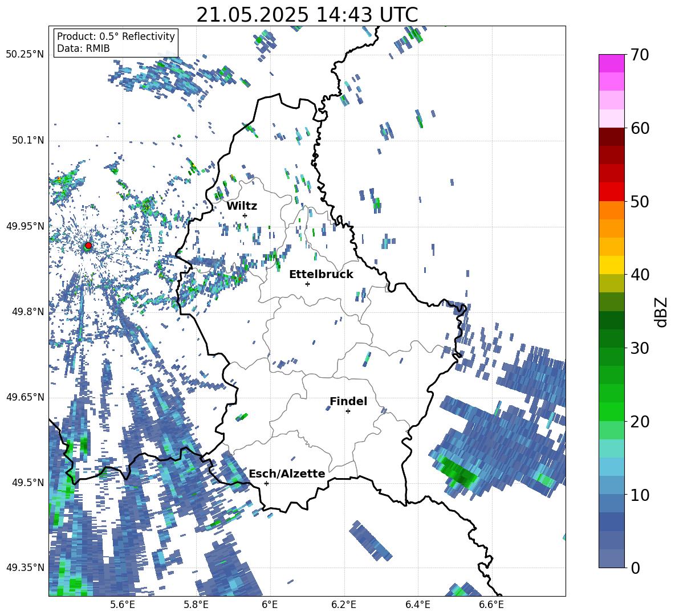Click the 70 value on the colorbar
This screenshot has width=675, height=616.
639,55
